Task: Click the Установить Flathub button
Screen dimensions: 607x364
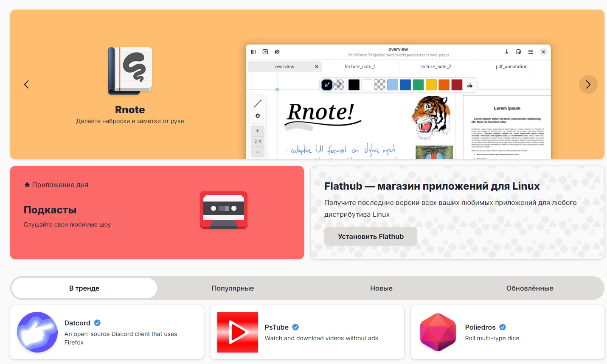Action: pos(371,236)
